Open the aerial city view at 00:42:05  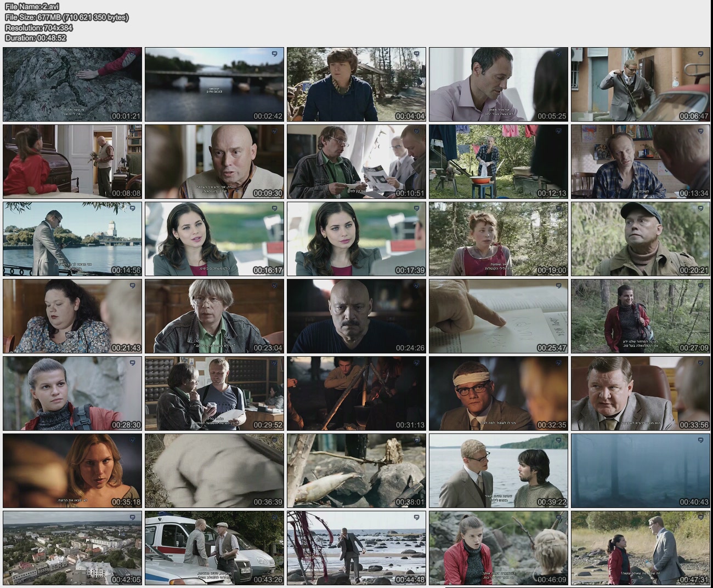72,548
